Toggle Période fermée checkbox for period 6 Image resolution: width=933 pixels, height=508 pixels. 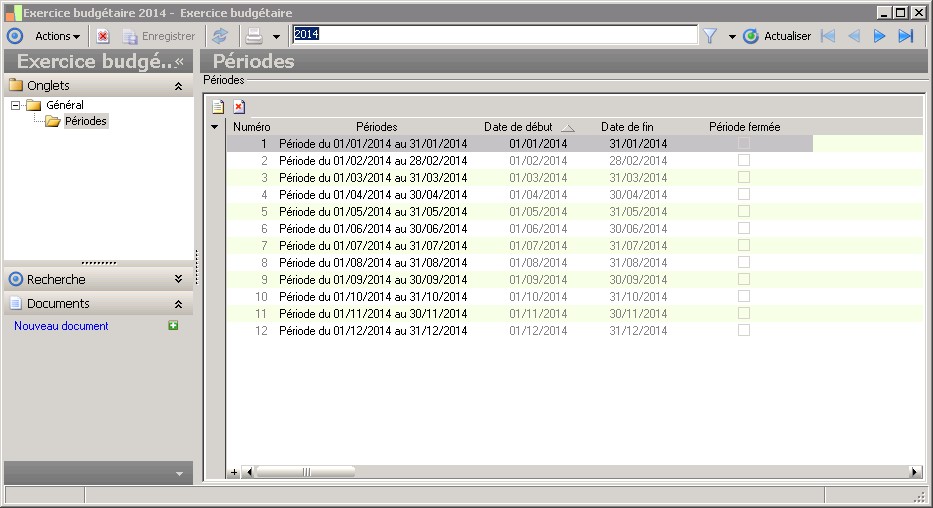point(744,228)
